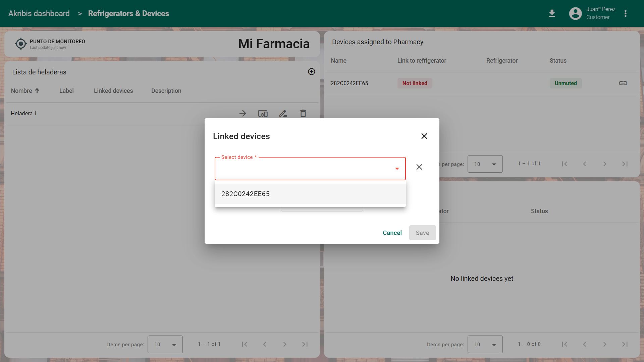Expand the Select device dropdown arrow

click(397, 169)
